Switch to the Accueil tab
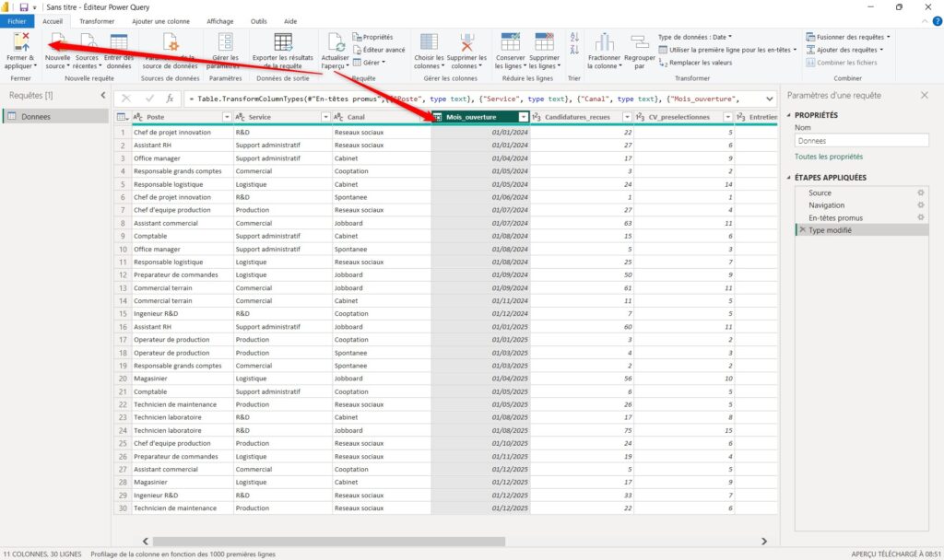Image resolution: width=944 pixels, height=560 pixels. [x=53, y=21]
